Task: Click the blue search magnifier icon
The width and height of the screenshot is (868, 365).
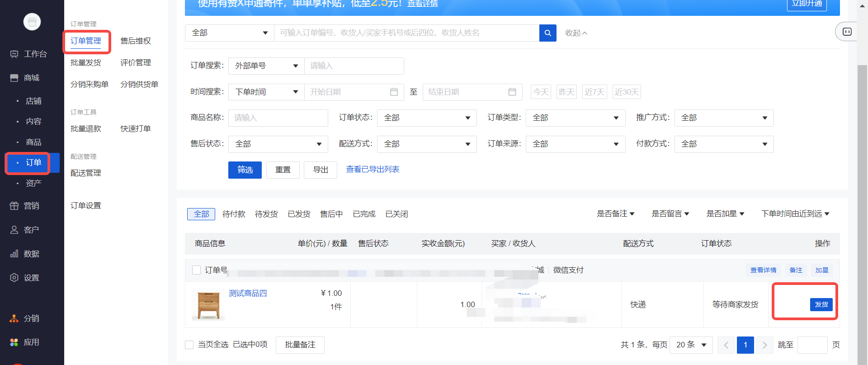Action: (547, 33)
